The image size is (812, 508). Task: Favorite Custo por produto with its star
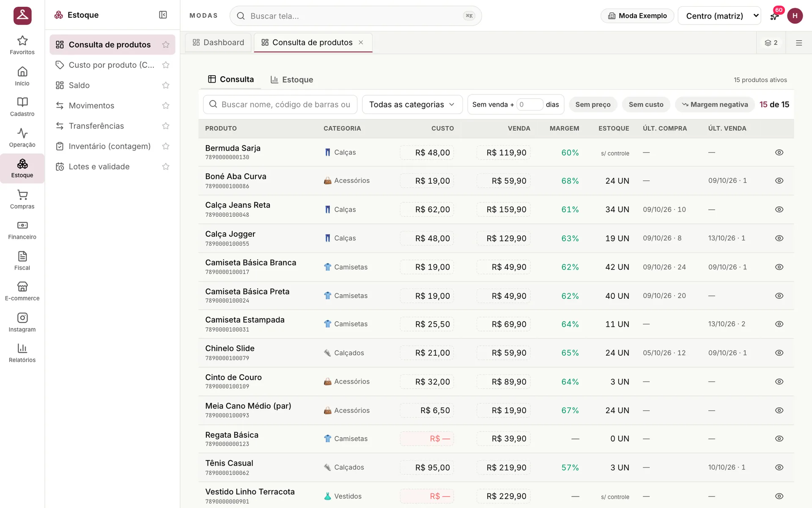click(x=166, y=65)
